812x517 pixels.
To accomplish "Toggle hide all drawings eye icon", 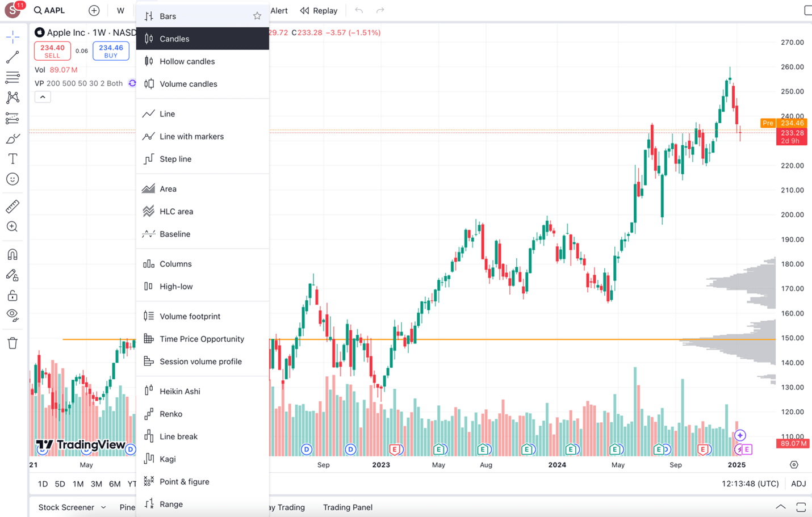I will pyautogui.click(x=12, y=316).
